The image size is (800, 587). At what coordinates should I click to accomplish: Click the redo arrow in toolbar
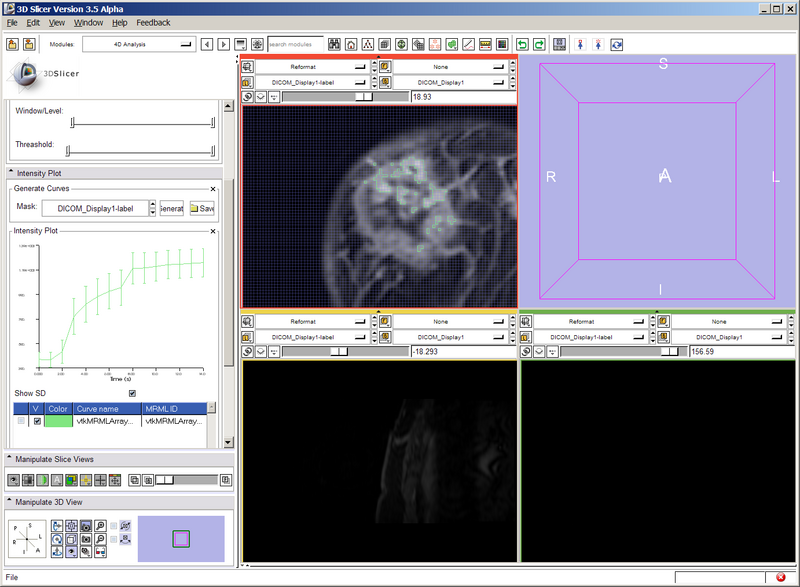(x=539, y=44)
